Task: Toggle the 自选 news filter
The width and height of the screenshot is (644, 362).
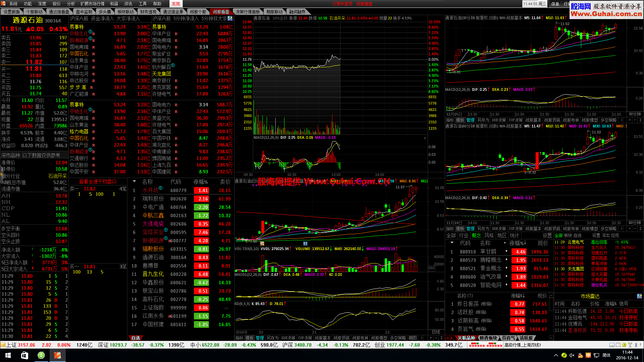Action: tap(578, 235)
